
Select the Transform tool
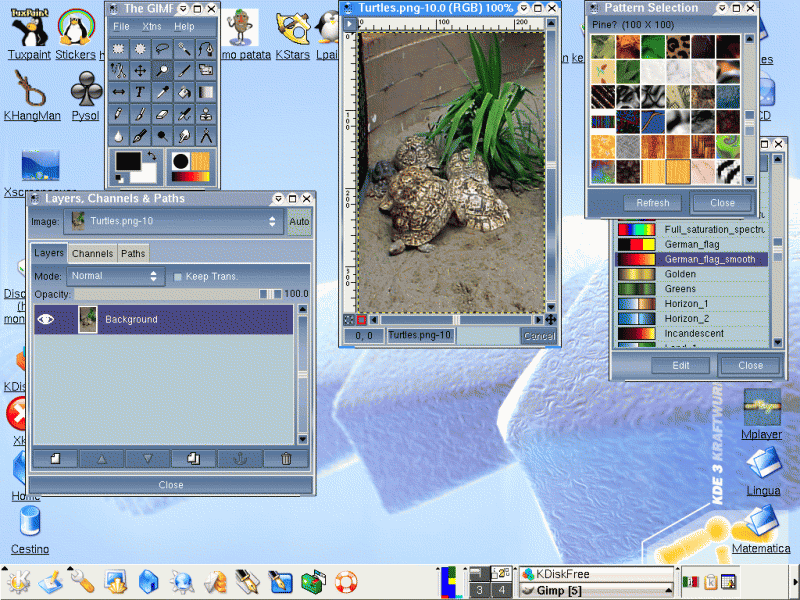[206, 71]
